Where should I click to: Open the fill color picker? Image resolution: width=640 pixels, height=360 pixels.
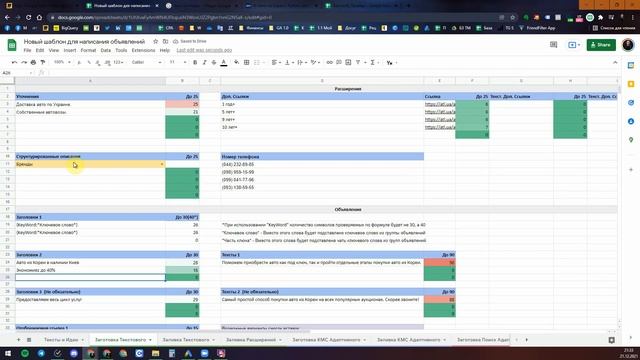pyautogui.click(x=237, y=62)
